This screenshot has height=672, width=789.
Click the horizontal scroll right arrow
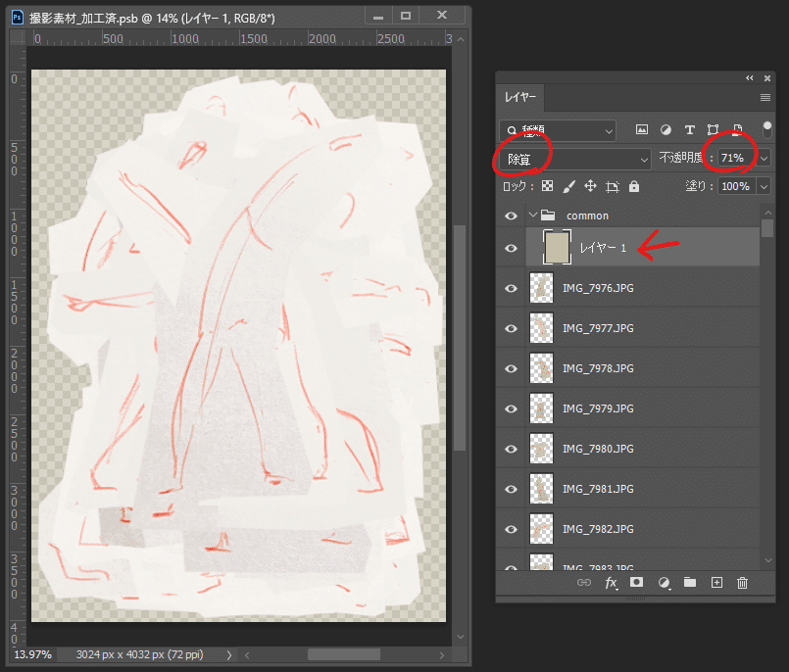(x=442, y=655)
